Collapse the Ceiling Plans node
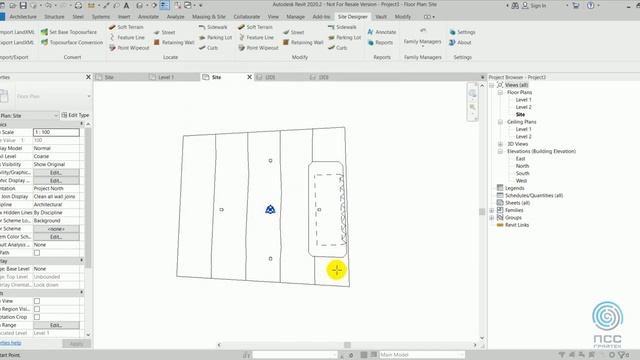Screen dimensions: 640x360 click(500, 122)
